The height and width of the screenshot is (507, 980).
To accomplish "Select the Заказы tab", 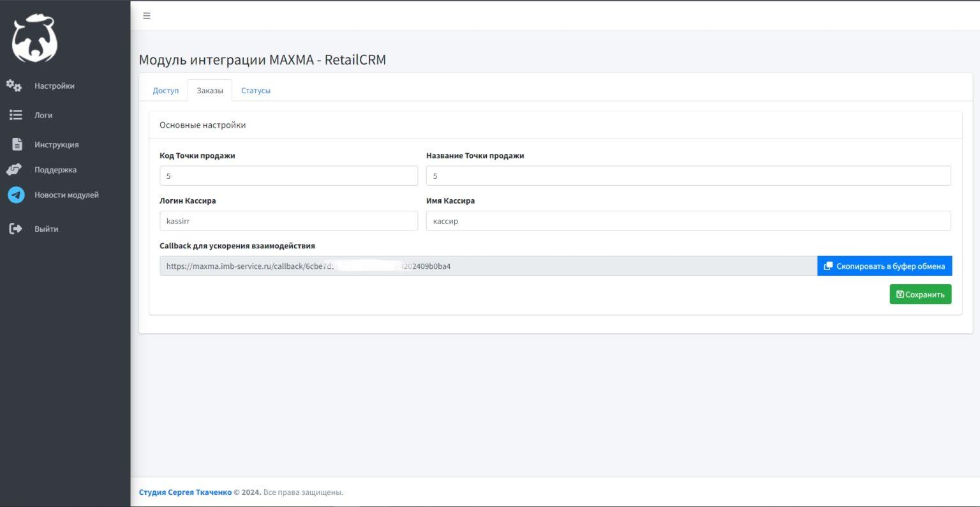I will click(210, 91).
